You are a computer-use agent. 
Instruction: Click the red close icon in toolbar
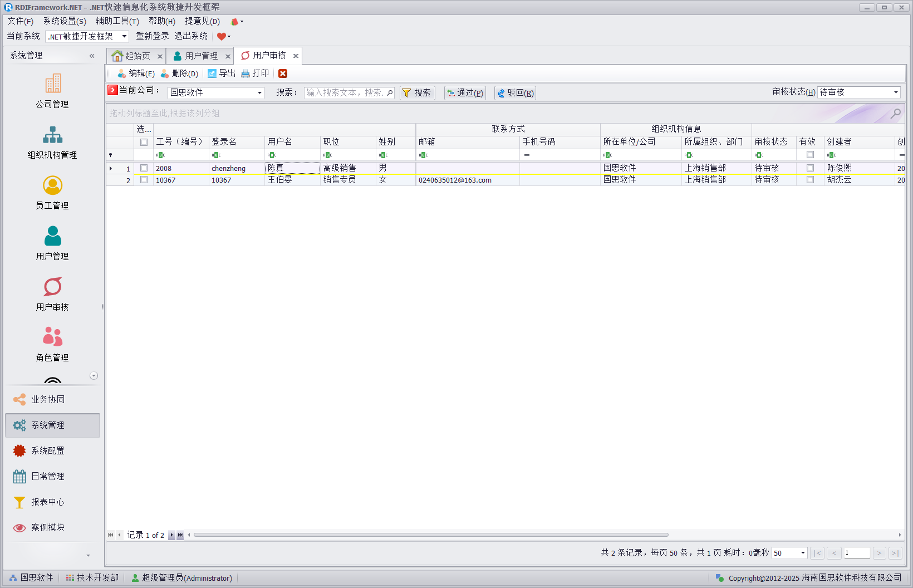tap(283, 73)
